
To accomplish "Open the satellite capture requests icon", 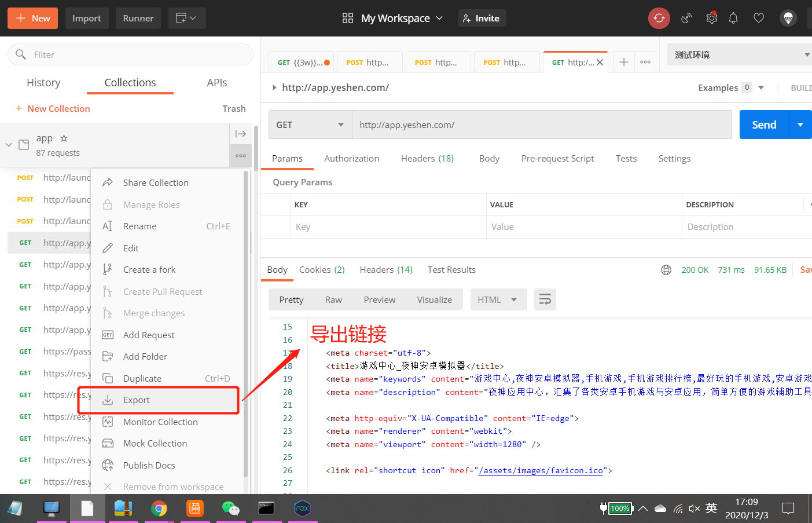I will pos(686,18).
